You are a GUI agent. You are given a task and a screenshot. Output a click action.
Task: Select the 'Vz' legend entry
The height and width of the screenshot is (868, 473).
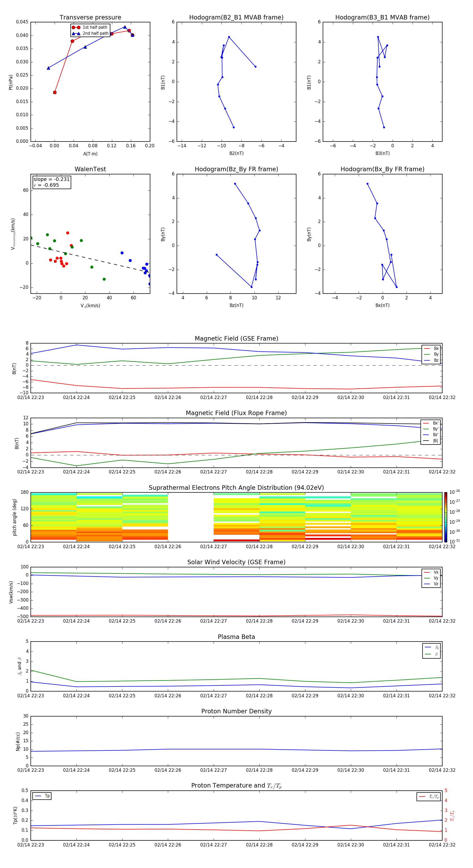(431, 584)
